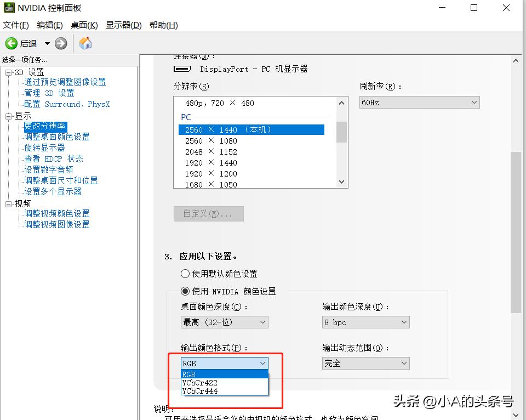526x420 pixels.
Task: Select 查看 HDCP 状态 task
Action: 54,158
